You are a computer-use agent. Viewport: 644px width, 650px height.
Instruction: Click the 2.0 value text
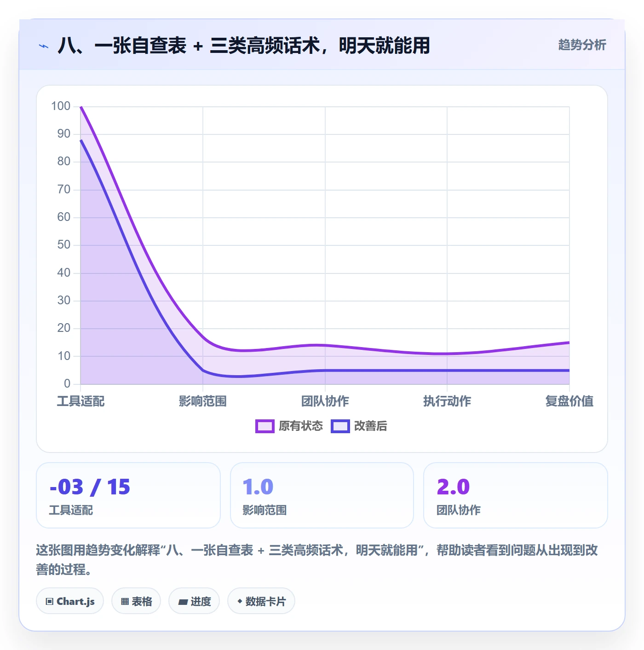point(453,487)
